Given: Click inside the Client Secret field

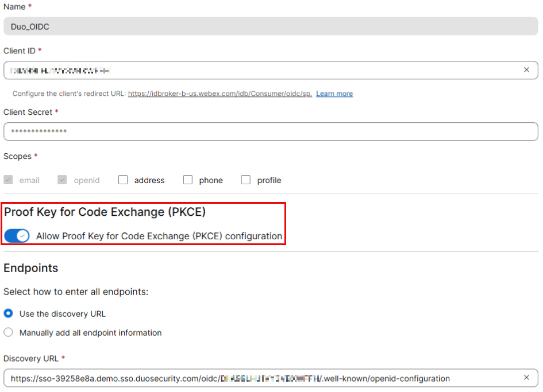Looking at the screenshot, I should click(x=270, y=131).
